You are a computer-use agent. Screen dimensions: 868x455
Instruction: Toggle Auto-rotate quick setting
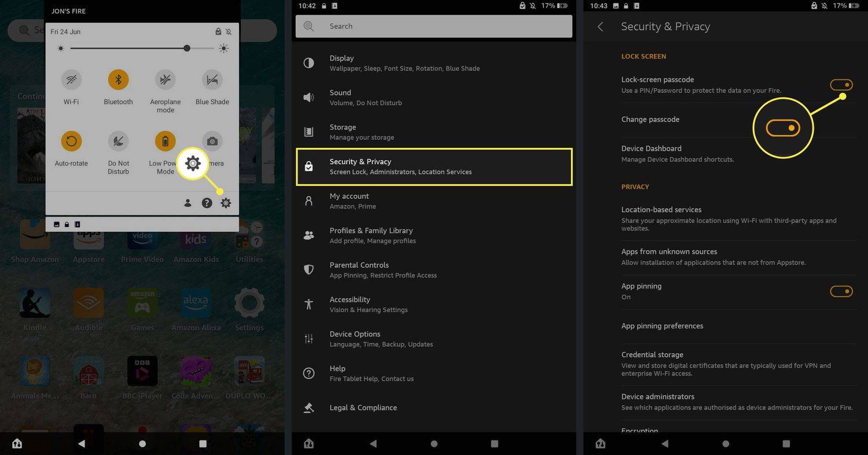[x=71, y=140]
